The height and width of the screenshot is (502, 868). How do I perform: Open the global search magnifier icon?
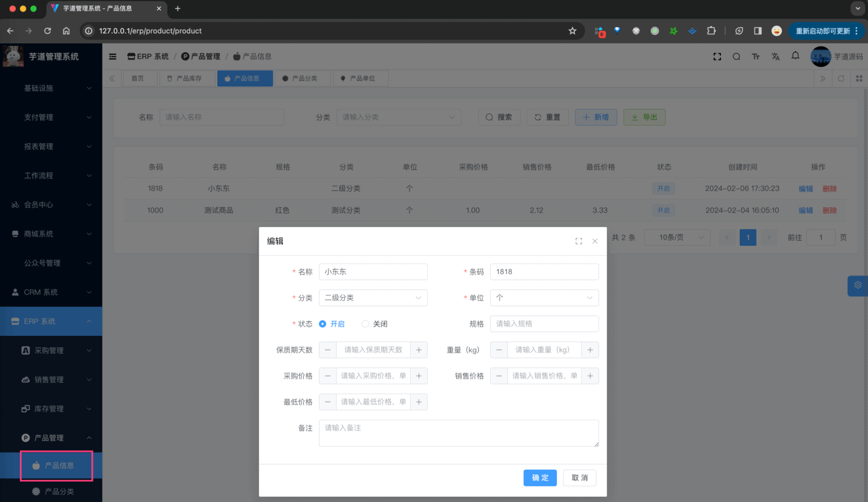[x=736, y=56]
